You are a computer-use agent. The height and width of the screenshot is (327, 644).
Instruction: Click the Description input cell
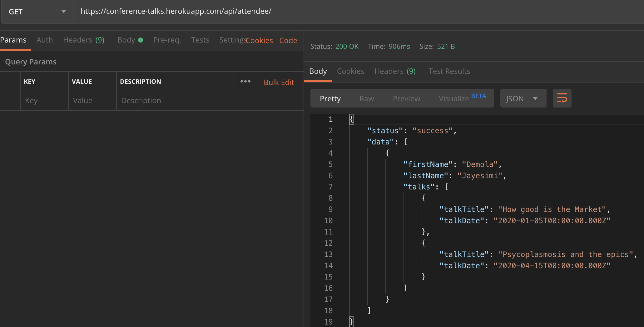[210, 101]
